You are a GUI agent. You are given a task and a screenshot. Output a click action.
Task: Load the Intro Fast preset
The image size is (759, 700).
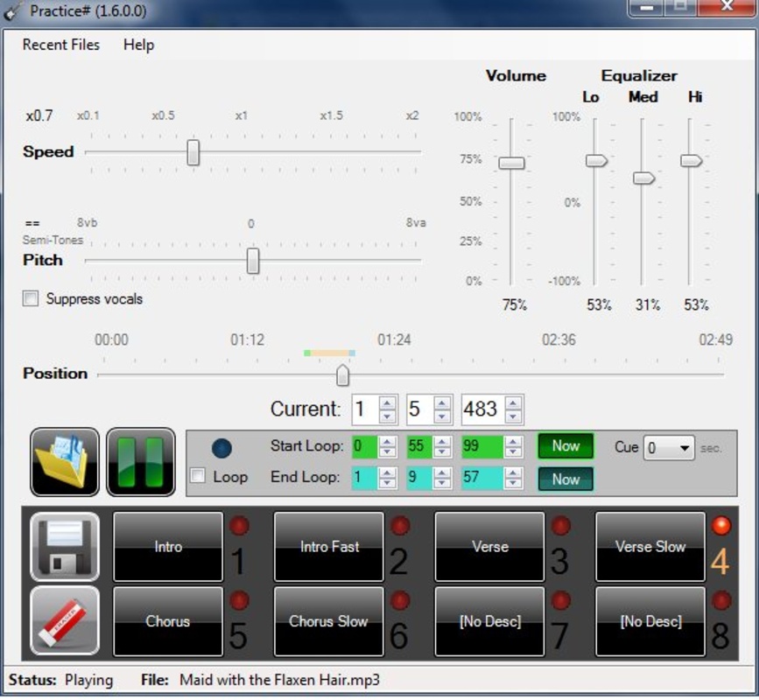[x=329, y=547]
